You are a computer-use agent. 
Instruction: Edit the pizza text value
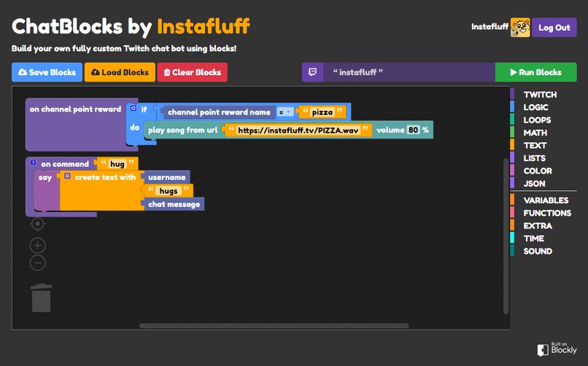coord(322,112)
